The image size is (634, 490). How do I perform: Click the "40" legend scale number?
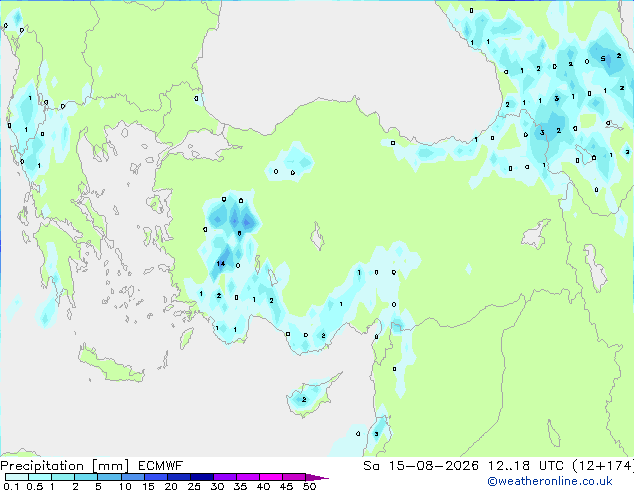click(263, 486)
